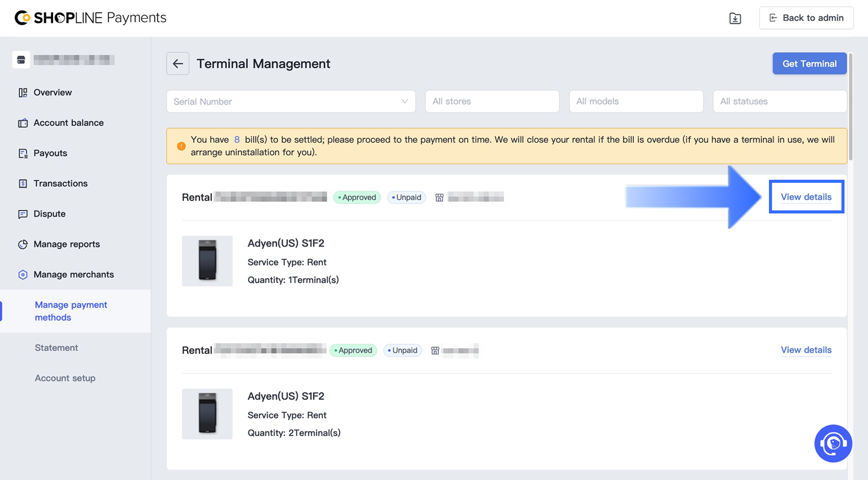868x480 pixels.
Task: Click the store avatar icon in sidebar
Action: [21, 60]
